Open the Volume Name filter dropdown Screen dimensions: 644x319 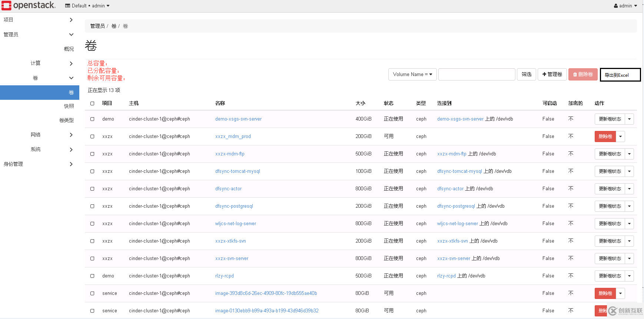[x=412, y=74]
